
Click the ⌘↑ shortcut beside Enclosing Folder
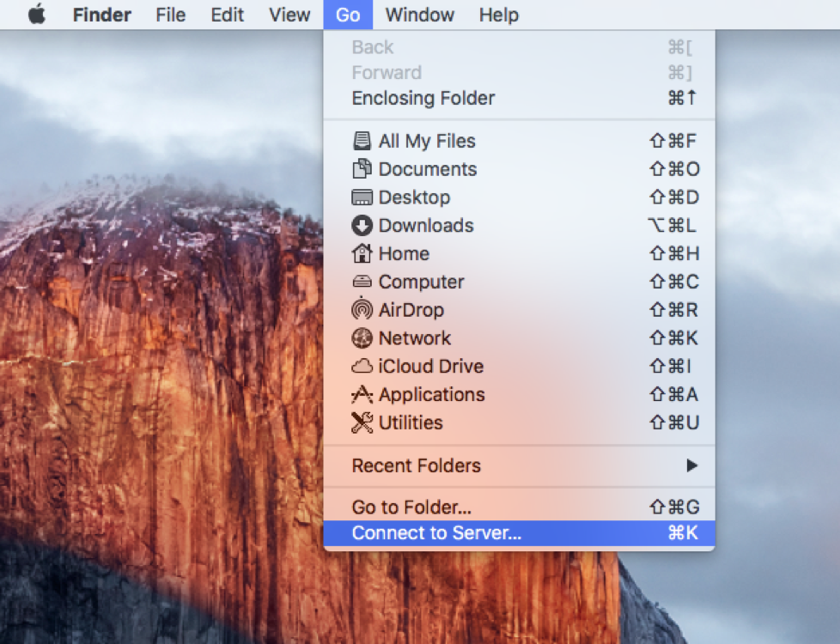point(682,98)
